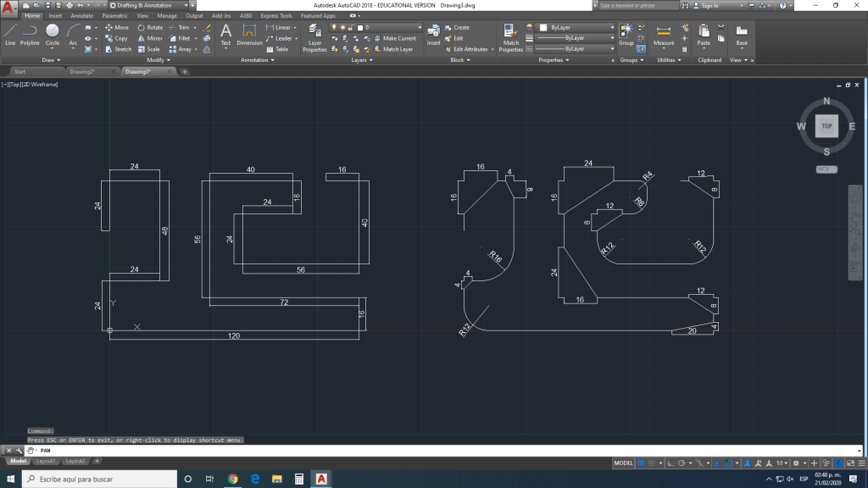Open Layer Properties manager
This screenshot has height=488, width=868.
pyautogui.click(x=314, y=37)
